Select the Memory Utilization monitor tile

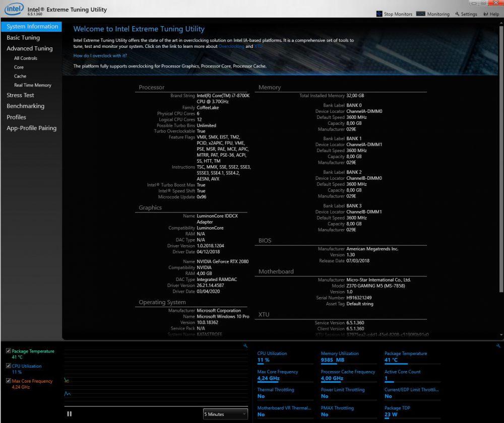(348, 357)
